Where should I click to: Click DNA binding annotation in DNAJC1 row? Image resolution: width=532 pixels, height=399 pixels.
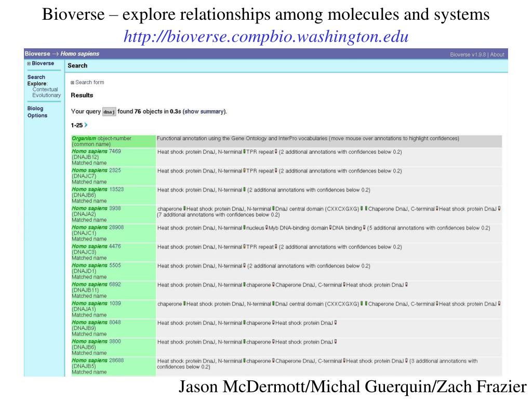pos(347,228)
